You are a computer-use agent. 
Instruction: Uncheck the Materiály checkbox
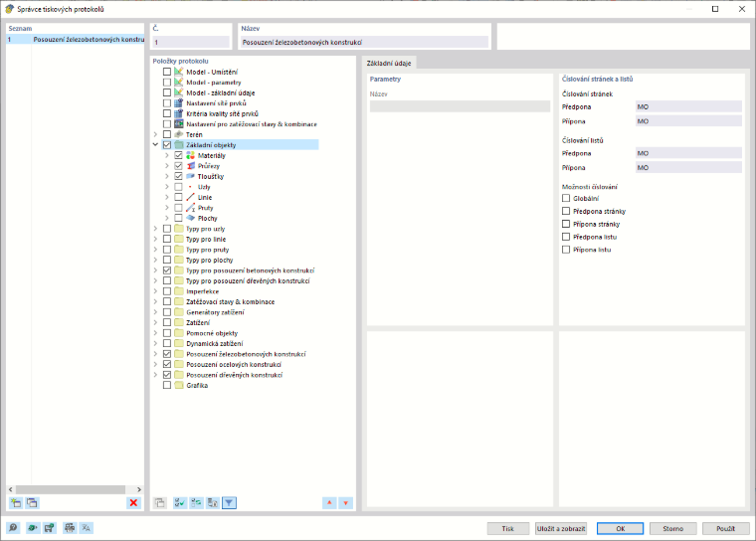click(178, 155)
